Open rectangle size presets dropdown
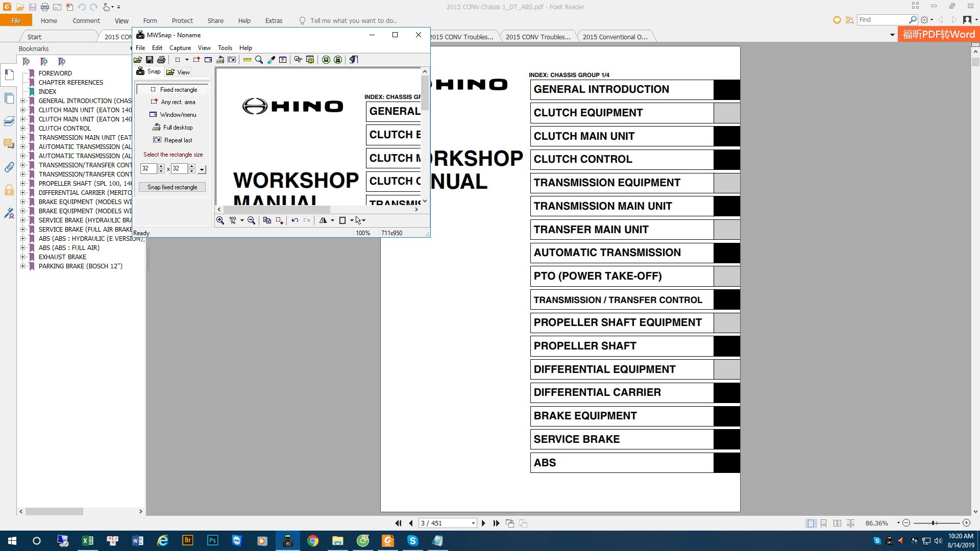The height and width of the screenshot is (551, 980). (x=202, y=169)
